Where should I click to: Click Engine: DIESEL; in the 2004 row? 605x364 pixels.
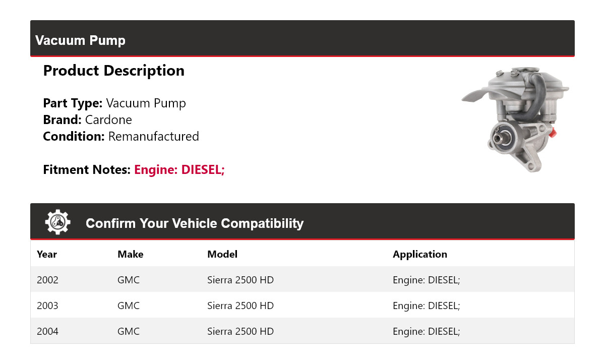426,331
